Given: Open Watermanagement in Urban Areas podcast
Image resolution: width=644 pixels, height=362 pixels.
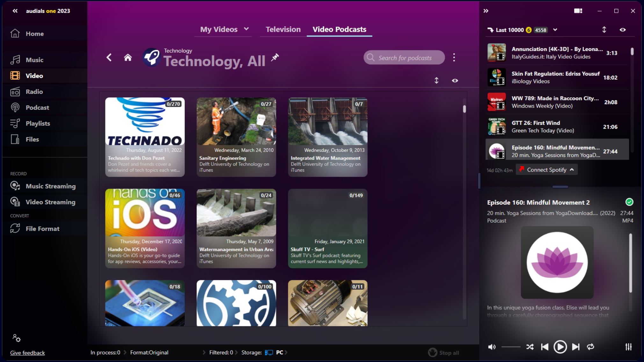Looking at the screenshot, I should pos(236,228).
